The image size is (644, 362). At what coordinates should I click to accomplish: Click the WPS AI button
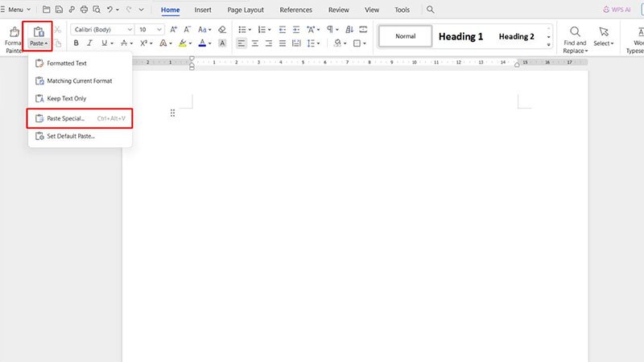[617, 10]
